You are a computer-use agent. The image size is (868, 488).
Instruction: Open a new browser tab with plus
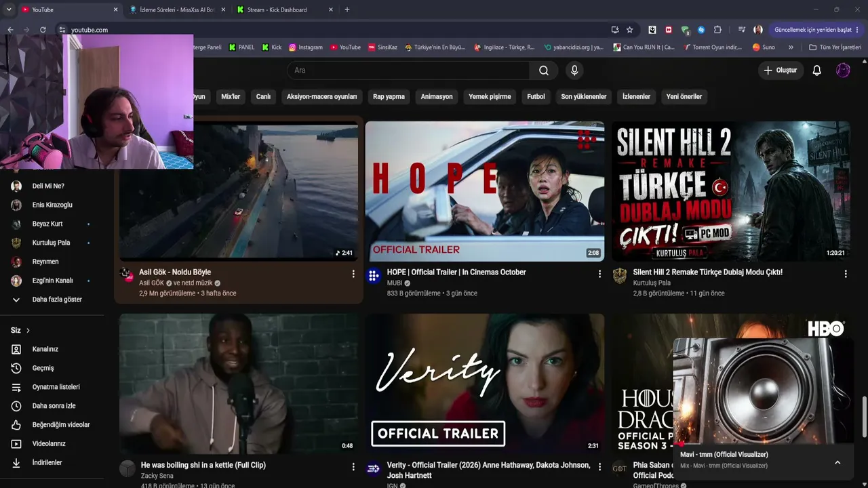pos(347,9)
